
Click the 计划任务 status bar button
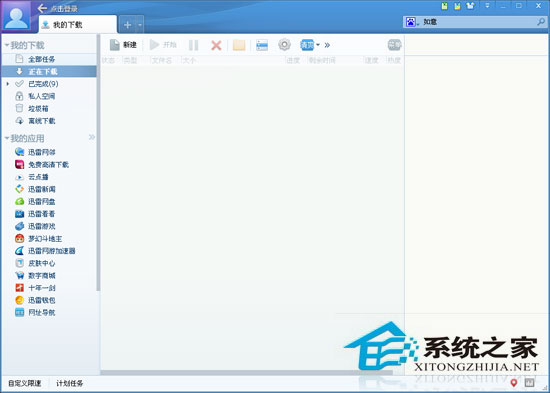click(x=69, y=383)
